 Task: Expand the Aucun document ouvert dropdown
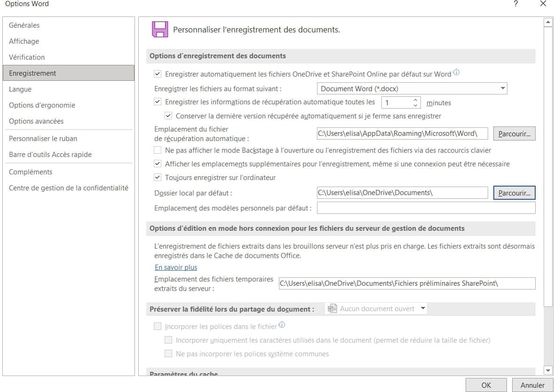(423, 308)
